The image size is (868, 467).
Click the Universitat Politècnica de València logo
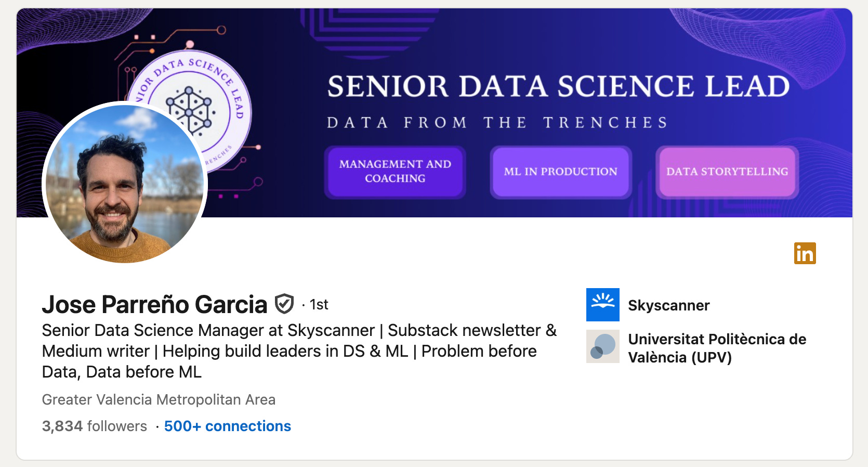tap(602, 346)
